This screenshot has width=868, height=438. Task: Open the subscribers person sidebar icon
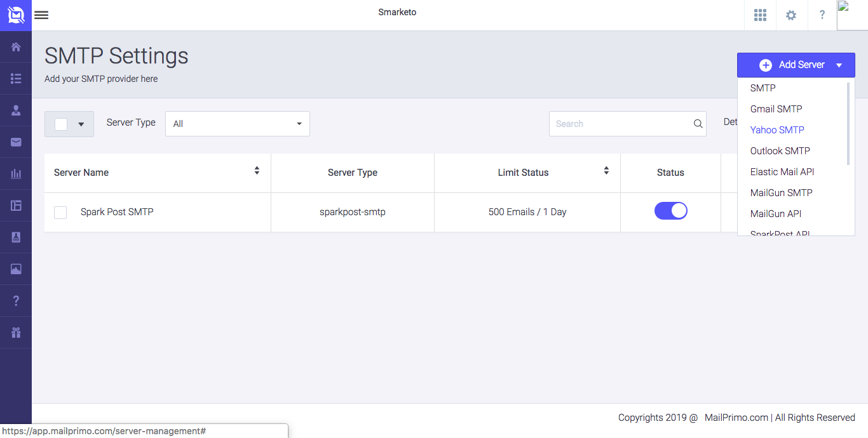tap(16, 110)
